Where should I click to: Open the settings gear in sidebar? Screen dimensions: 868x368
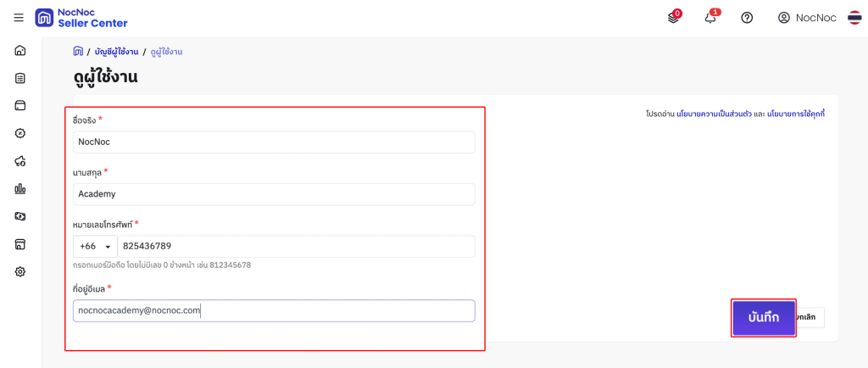point(20,271)
